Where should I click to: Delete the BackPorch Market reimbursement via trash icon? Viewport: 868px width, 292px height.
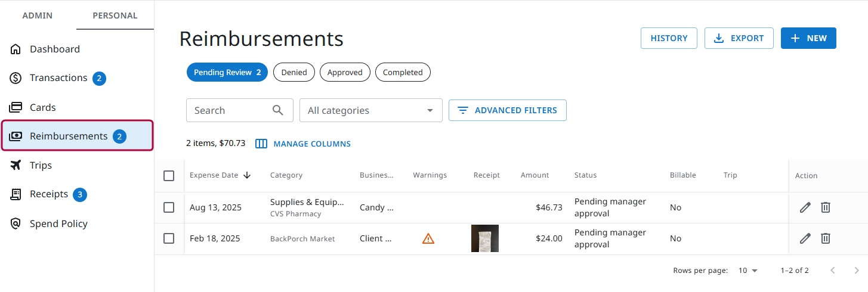(x=826, y=238)
